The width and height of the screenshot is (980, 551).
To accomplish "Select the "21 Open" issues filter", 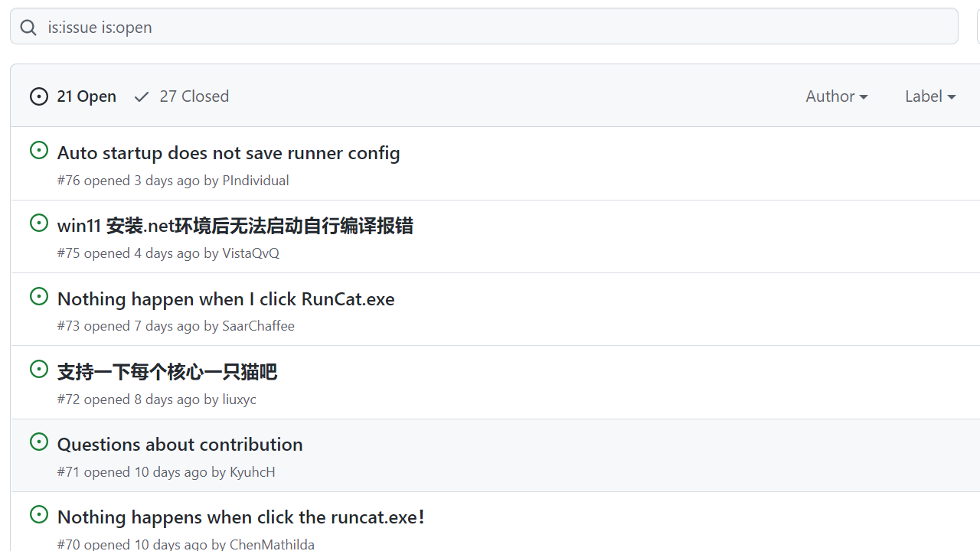I will tap(86, 96).
